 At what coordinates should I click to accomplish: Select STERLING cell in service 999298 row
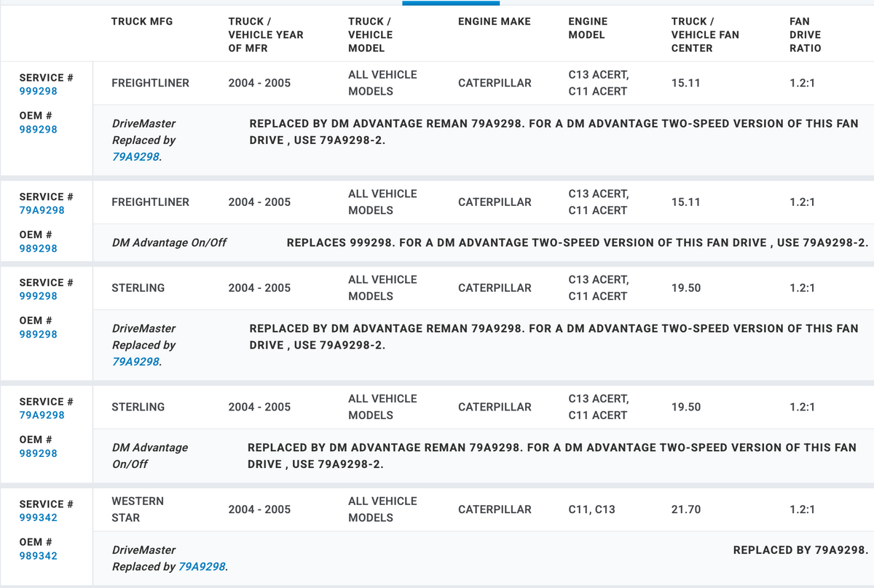click(x=138, y=288)
